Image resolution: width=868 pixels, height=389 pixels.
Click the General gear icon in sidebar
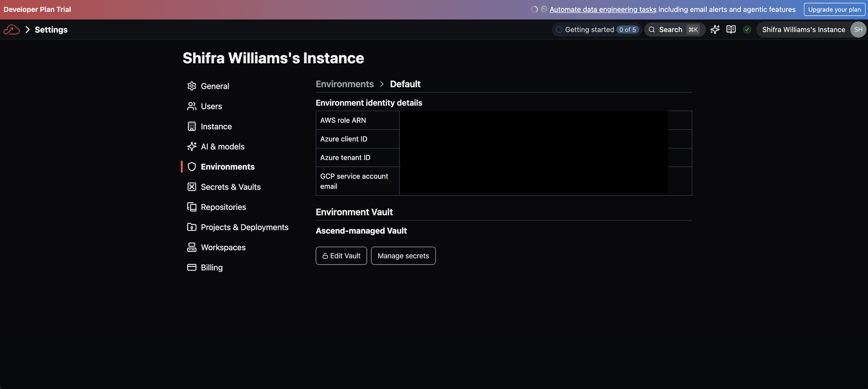click(x=192, y=86)
